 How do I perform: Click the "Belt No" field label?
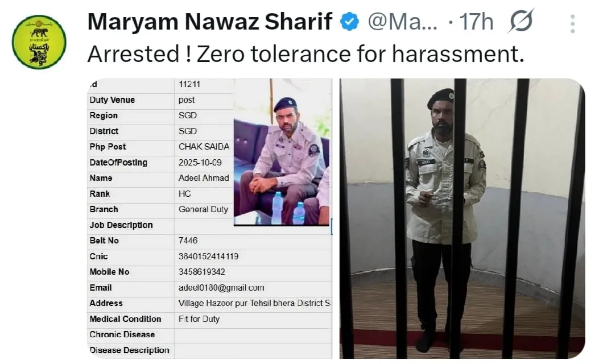tap(104, 241)
